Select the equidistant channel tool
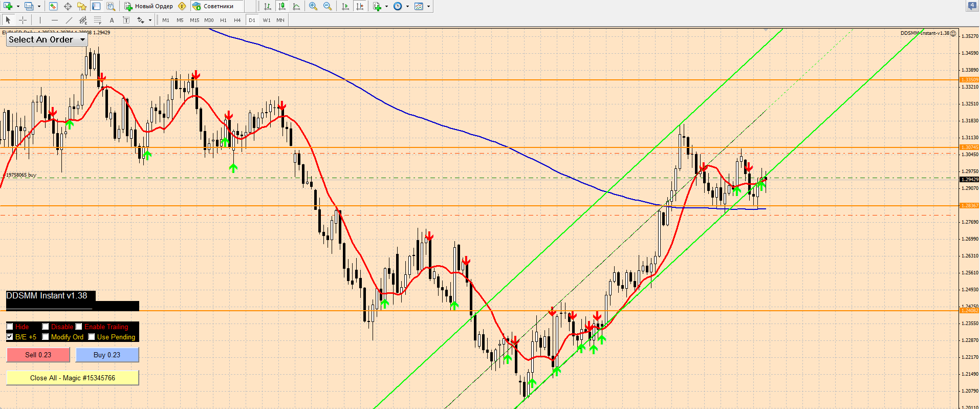Viewport: 980px width, 409px height. point(83,20)
